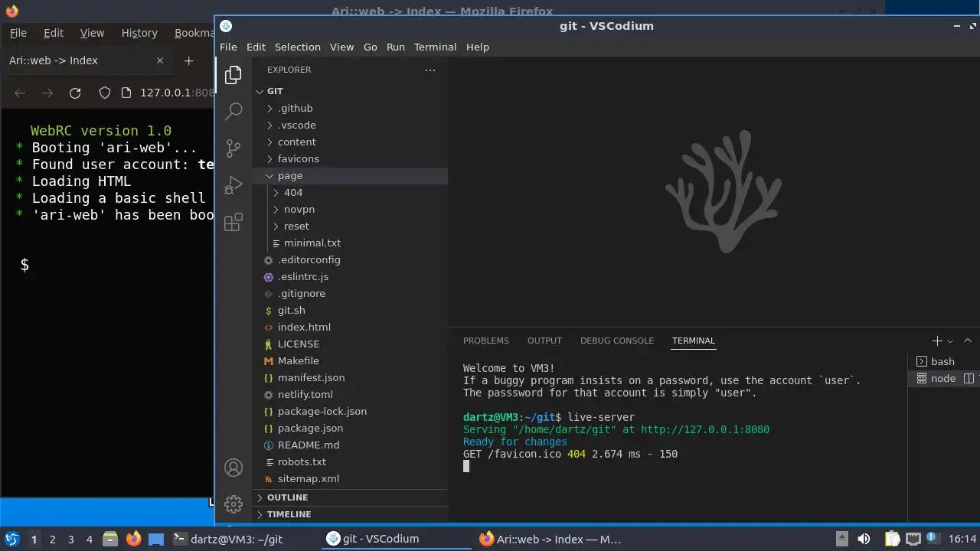Viewport: 980px width, 551px height.
Task: Expand the OUTLINE section
Action: [350, 497]
